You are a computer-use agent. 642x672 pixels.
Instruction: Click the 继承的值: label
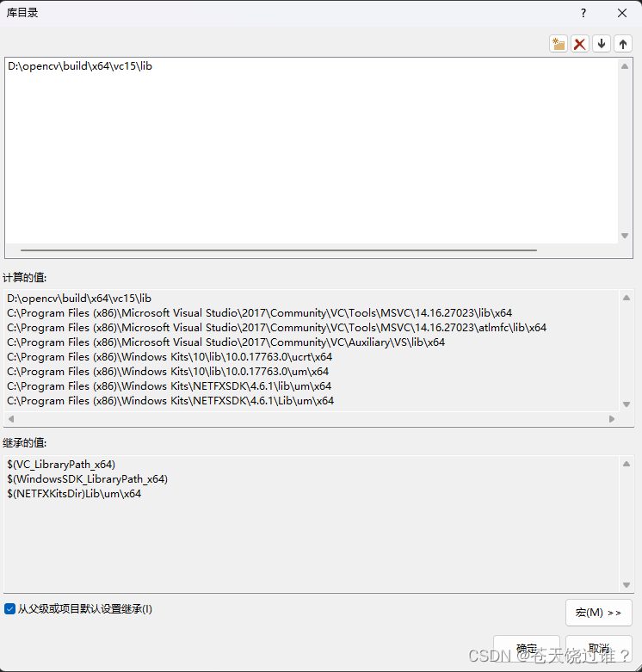pos(24,443)
